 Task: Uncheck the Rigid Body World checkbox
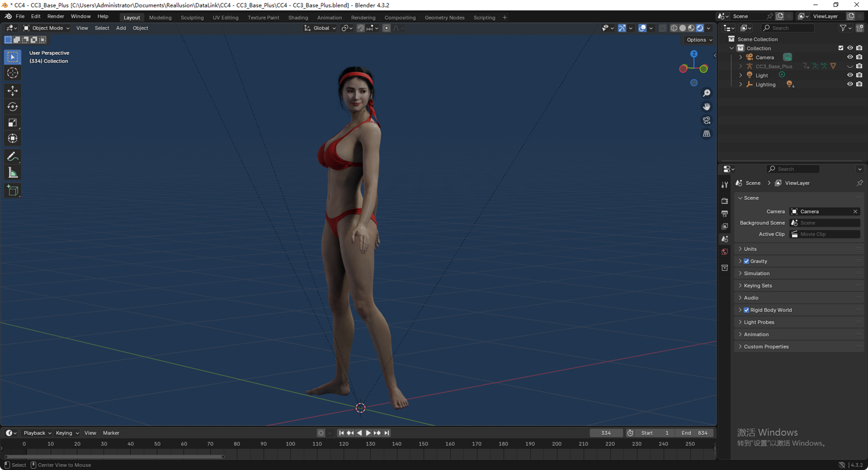click(746, 310)
